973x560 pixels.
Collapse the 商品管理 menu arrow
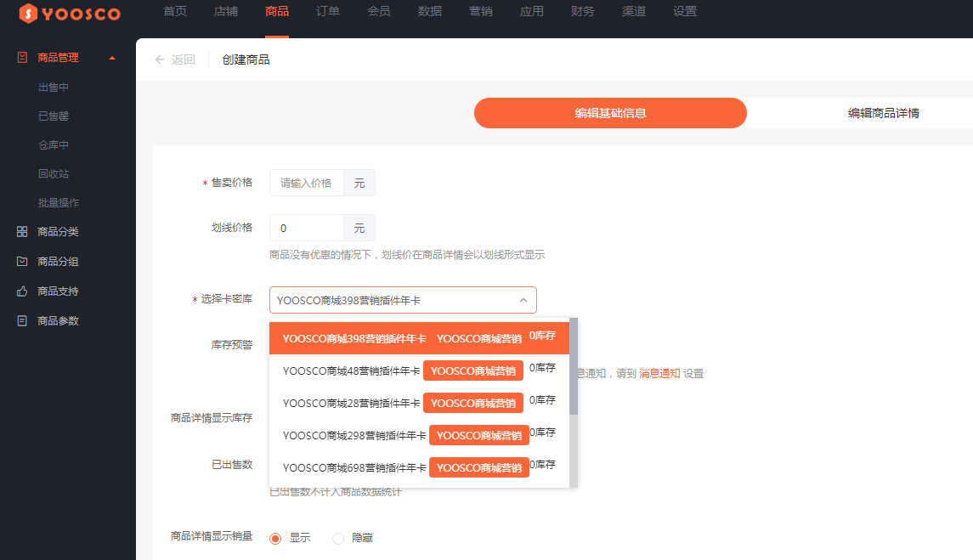112,58
